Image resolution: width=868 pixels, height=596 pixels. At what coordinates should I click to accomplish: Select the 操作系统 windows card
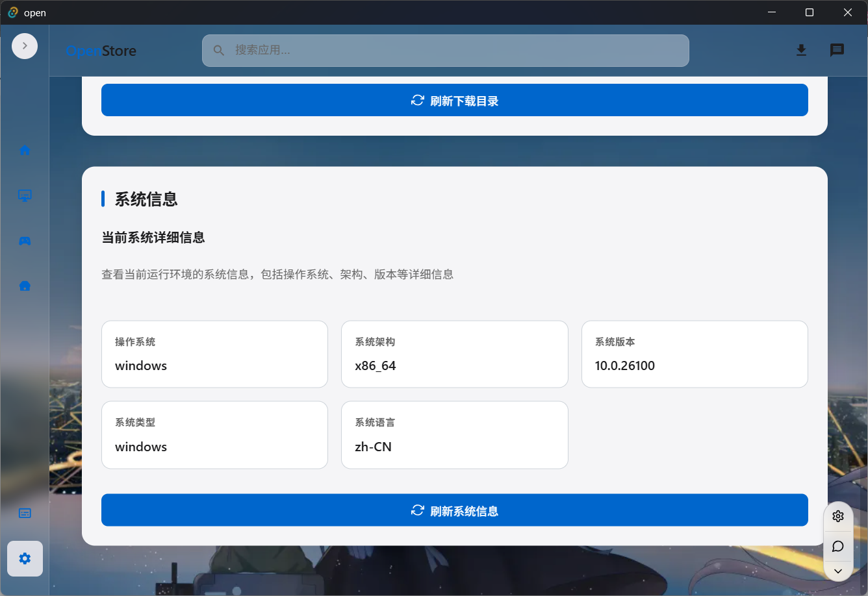click(x=214, y=354)
